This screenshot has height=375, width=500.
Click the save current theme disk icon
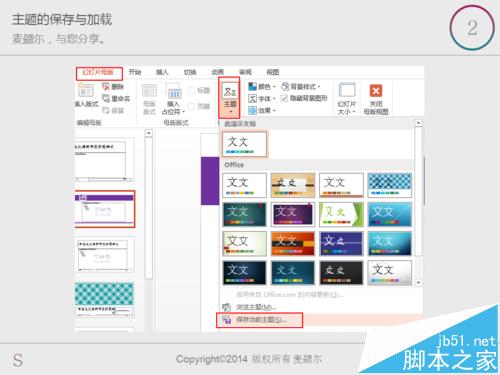click(x=227, y=320)
